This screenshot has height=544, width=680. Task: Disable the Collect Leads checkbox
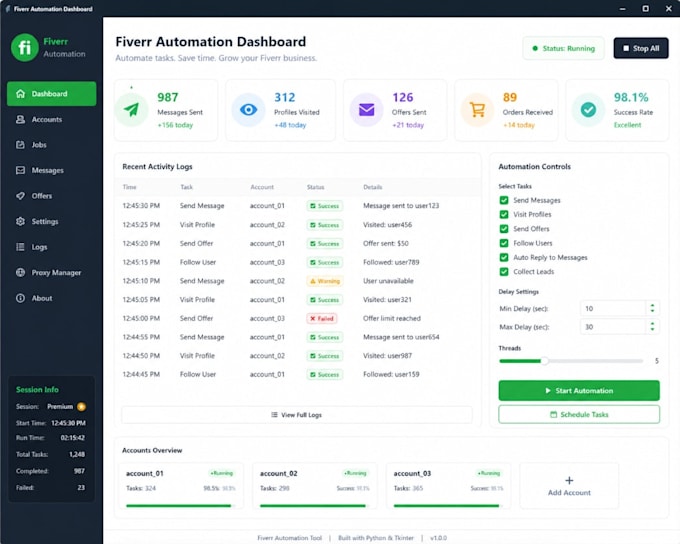coord(504,272)
